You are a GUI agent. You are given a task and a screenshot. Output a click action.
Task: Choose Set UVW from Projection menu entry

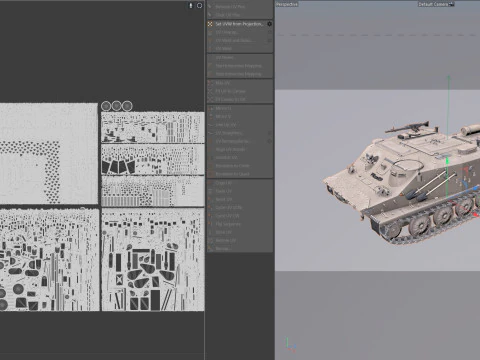[240, 24]
